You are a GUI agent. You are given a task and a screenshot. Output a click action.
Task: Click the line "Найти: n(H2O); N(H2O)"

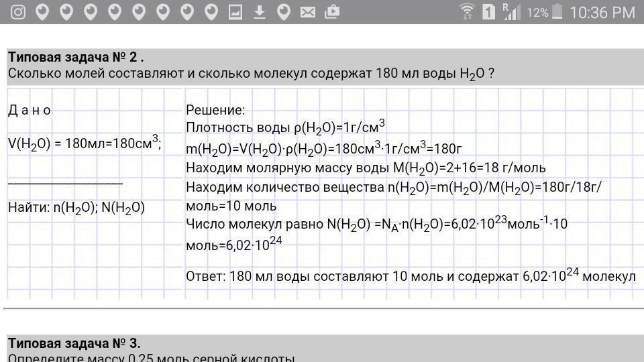point(76,208)
